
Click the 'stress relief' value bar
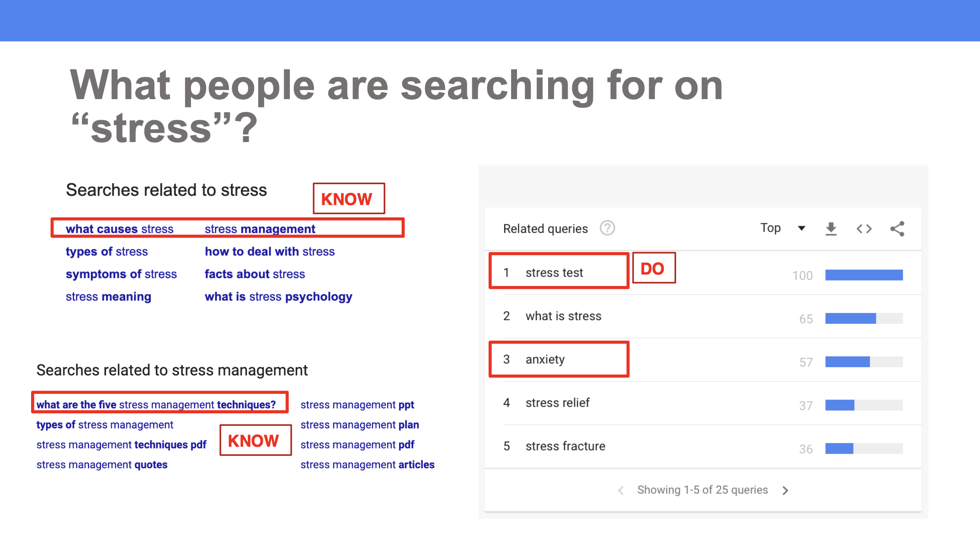tap(863, 405)
